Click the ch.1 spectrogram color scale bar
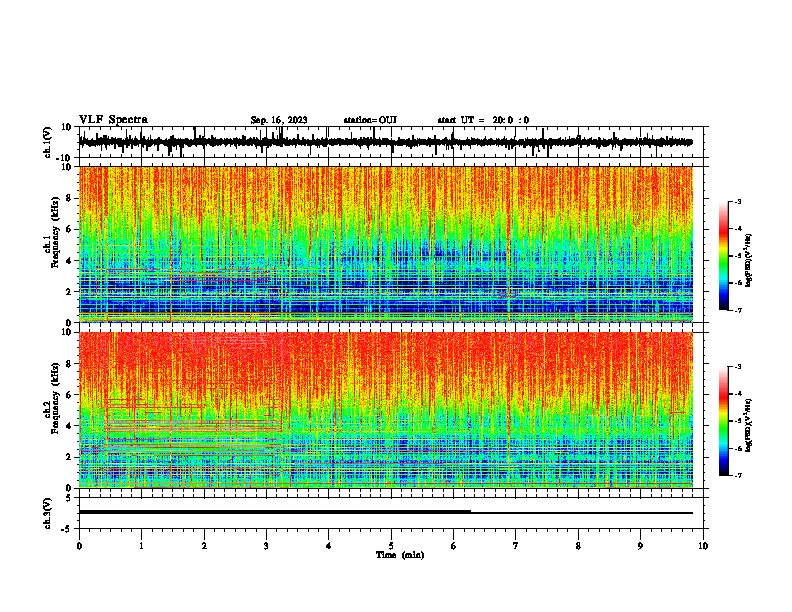This screenshot has width=792, height=612. 724,256
